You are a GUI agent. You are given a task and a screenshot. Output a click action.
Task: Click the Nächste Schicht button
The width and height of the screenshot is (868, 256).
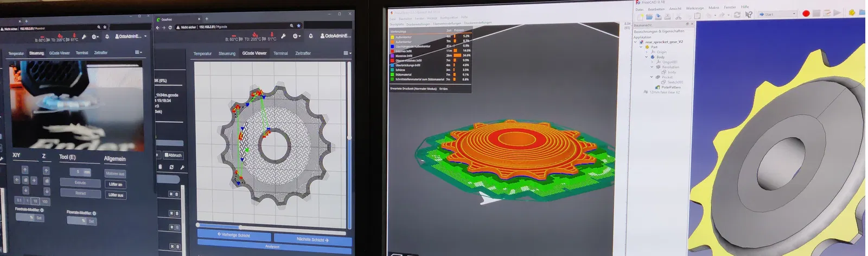[312, 239]
